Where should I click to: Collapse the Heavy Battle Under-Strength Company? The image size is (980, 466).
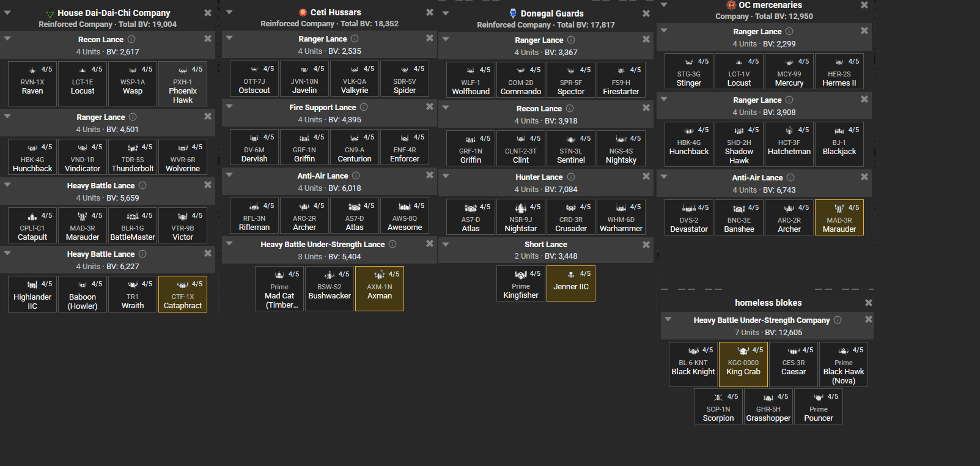(668, 319)
